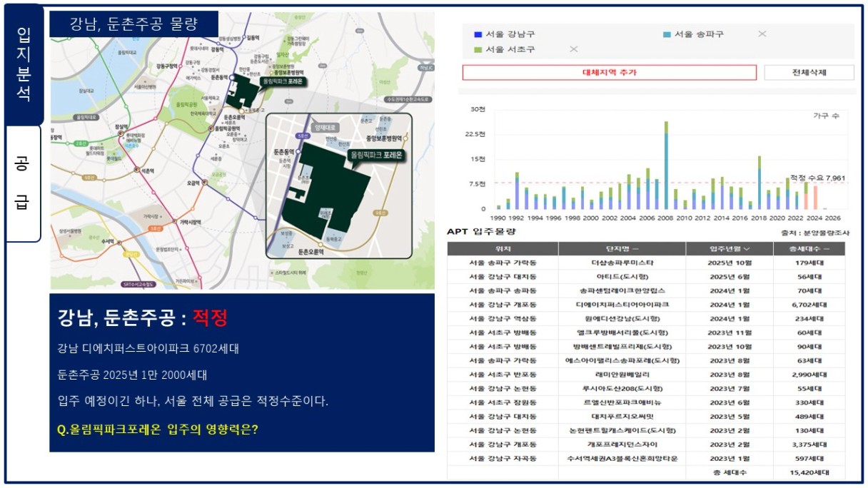Click the 강남, 둔촌주공 물량 title banner
Screen dimensions: 868x488
(x=133, y=23)
